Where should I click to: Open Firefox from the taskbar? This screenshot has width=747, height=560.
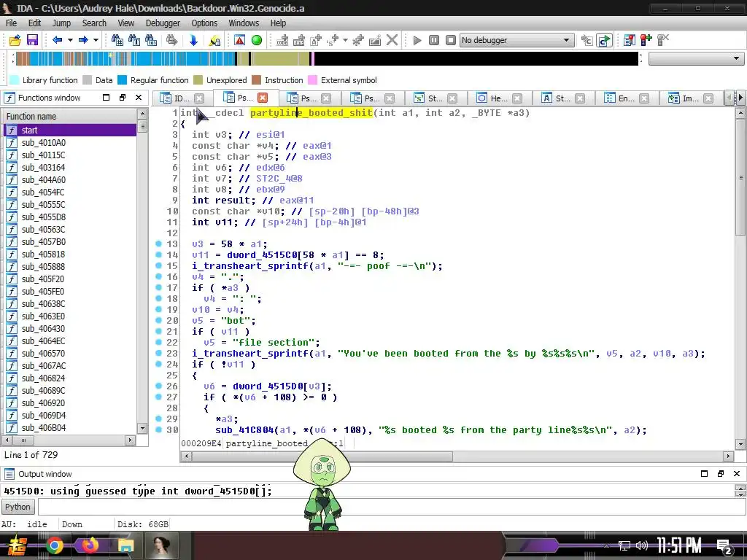(x=90, y=545)
